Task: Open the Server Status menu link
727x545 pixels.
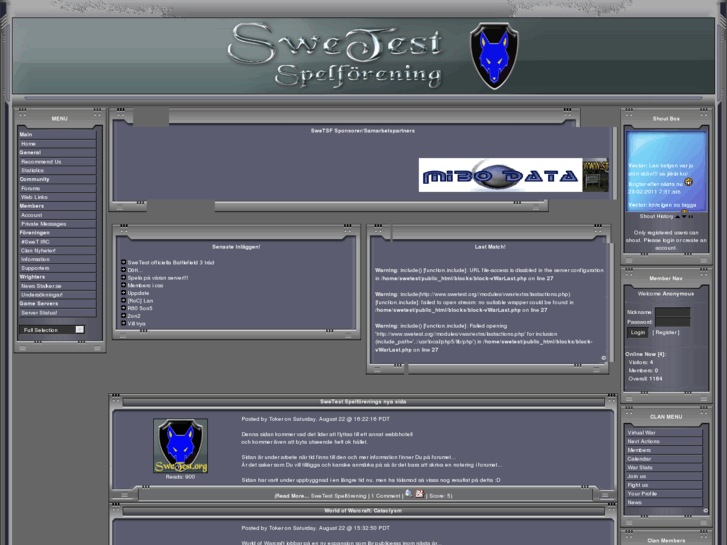Action: tap(39, 313)
